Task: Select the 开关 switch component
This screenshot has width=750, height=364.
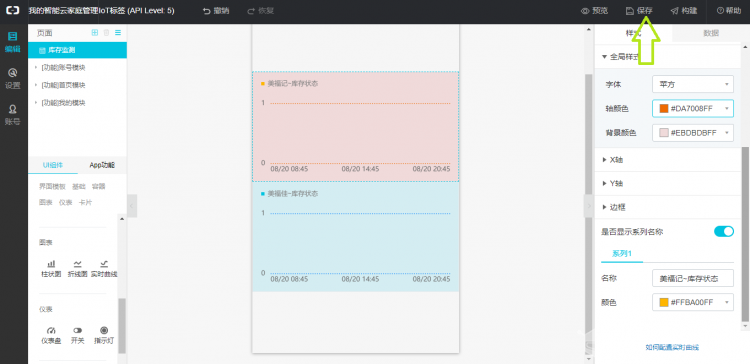Action: pos(77,335)
